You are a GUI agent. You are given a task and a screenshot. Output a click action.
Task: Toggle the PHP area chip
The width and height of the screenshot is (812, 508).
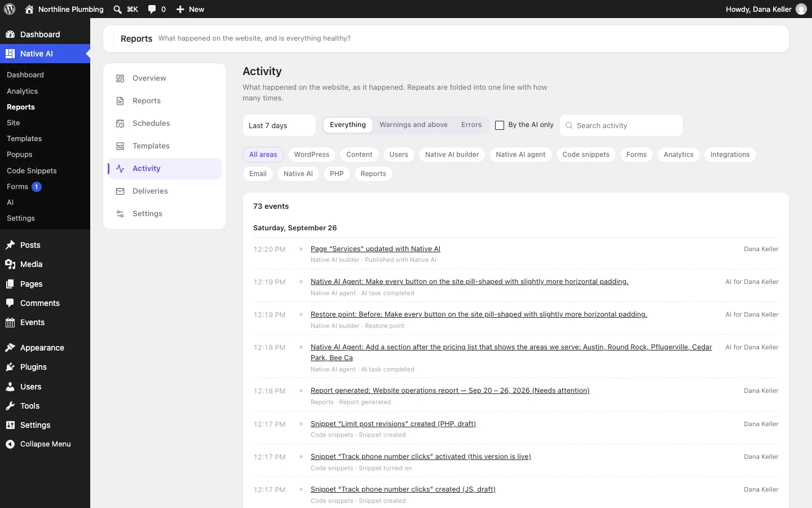tap(337, 174)
